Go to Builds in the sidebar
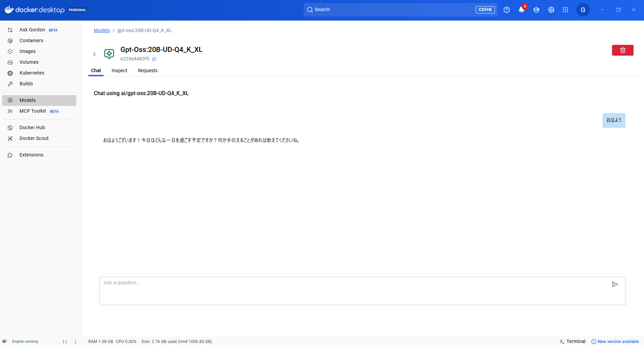Image resolution: width=644 pixels, height=345 pixels. click(x=39, y=84)
